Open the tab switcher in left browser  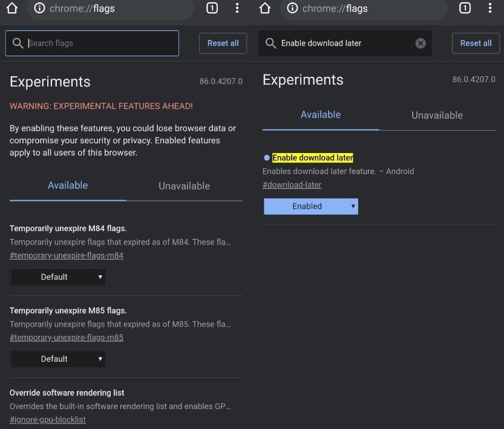click(212, 8)
